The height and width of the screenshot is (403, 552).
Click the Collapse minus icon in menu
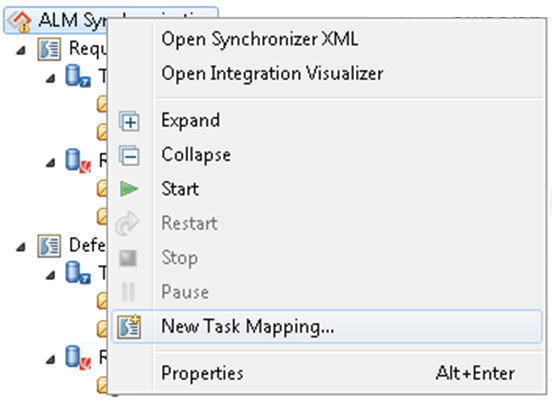129,156
